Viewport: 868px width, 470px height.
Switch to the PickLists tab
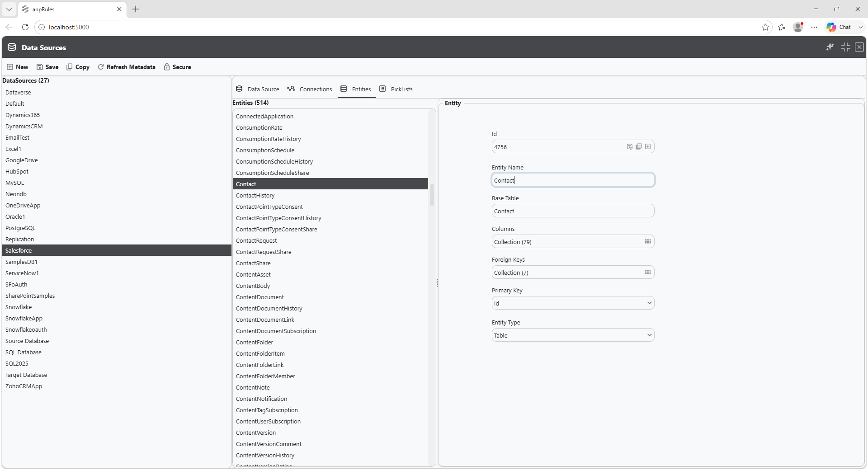tap(396, 89)
